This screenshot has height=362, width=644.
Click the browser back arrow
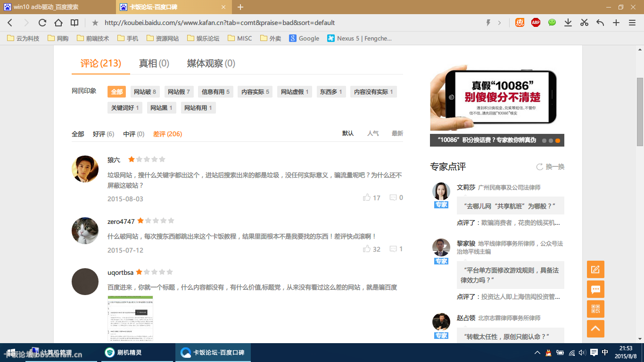(x=10, y=23)
